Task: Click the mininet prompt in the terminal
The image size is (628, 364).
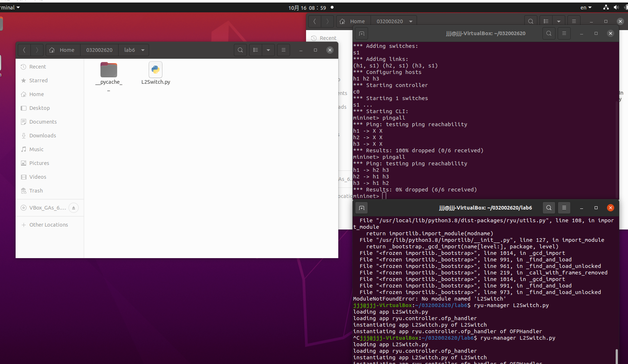Action: (366, 196)
